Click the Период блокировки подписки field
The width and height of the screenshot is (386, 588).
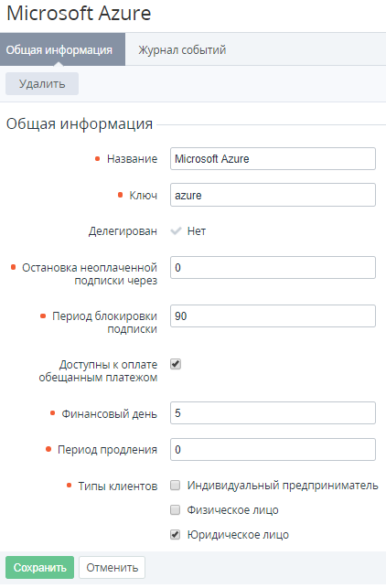point(273,315)
